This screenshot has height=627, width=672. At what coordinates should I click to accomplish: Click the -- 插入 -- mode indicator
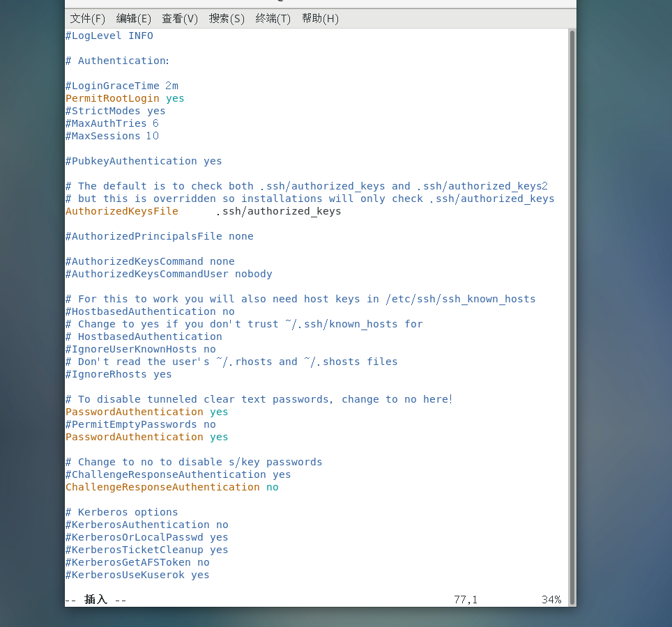tap(96, 600)
